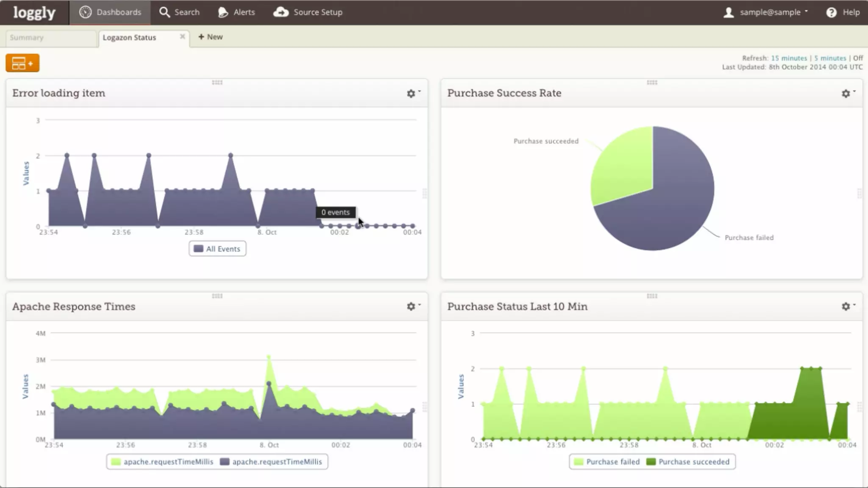Click the user avatar icon for sample@sample
868x488 pixels.
pos(728,12)
